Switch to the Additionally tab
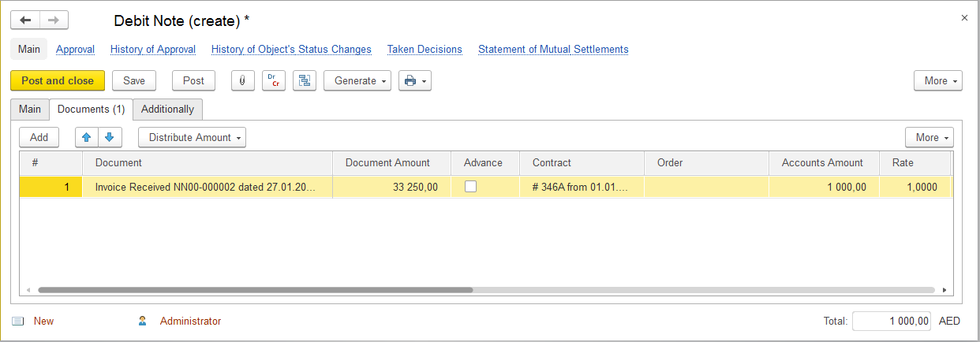The height and width of the screenshot is (342, 980). pos(167,109)
